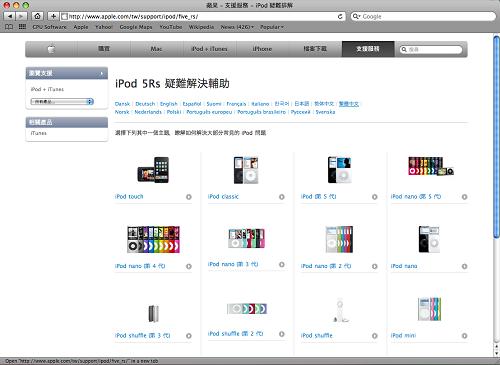Screen dimensions: 500x365
Task: Open the YouTube bookmark
Action: click(x=171, y=27)
